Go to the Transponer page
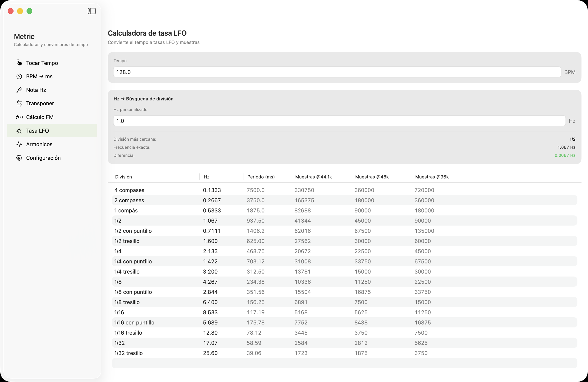Image resolution: width=588 pixels, height=382 pixels. coord(52,104)
